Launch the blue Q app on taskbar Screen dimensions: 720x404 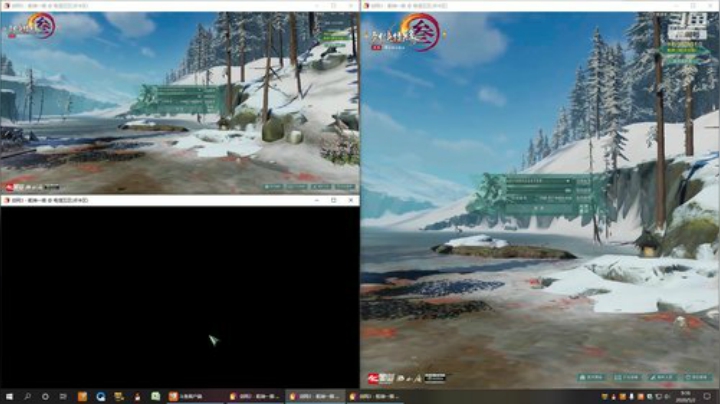pyautogui.click(x=101, y=396)
